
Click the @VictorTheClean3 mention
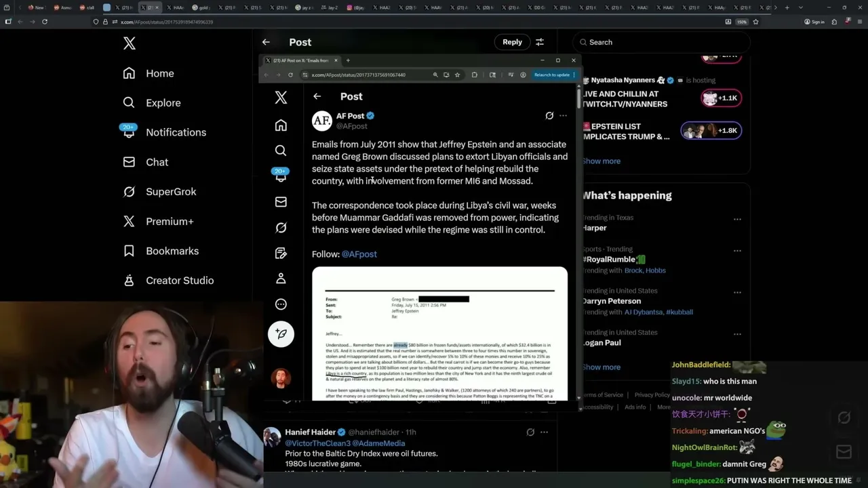point(317,443)
